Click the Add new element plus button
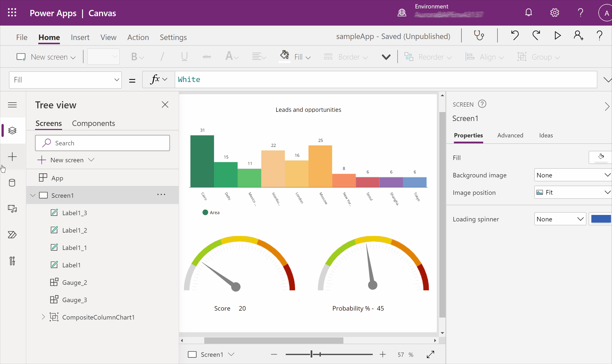Image resolution: width=612 pixels, height=364 pixels. click(x=12, y=156)
